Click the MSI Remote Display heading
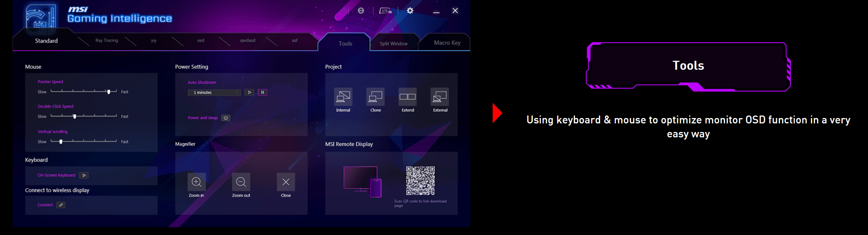 (x=349, y=144)
